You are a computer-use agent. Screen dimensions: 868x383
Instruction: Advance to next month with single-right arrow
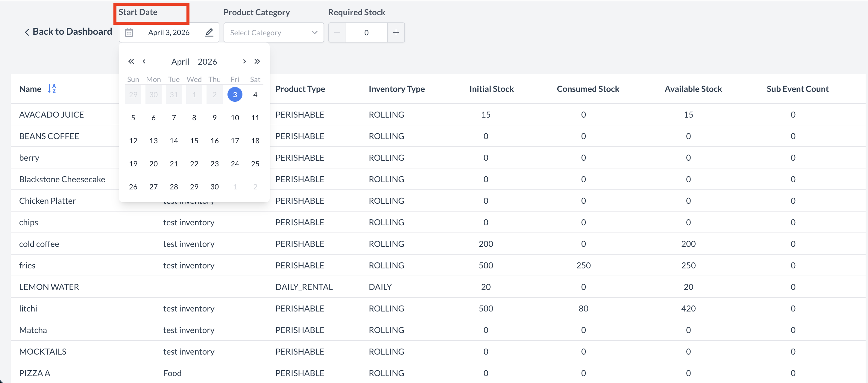pyautogui.click(x=244, y=61)
